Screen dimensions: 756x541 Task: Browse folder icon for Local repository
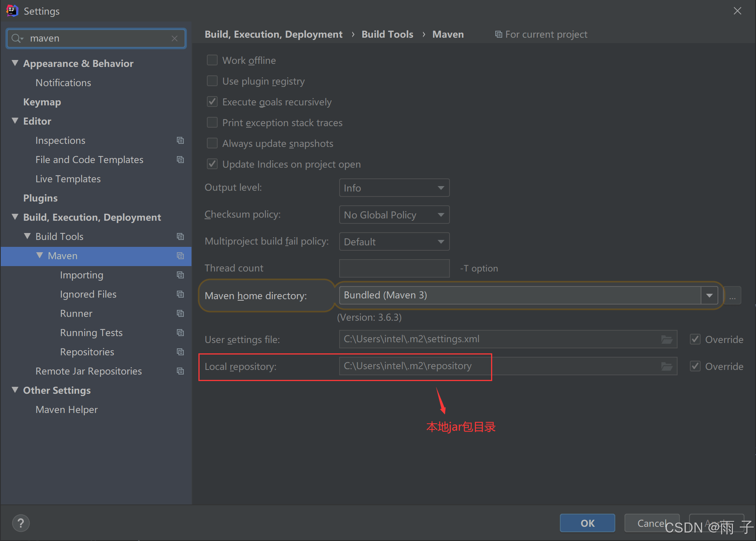(x=667, y=366)
